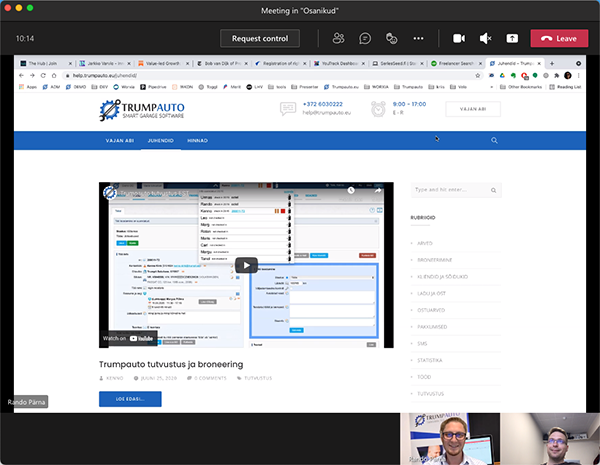The width and height of the screenshot is (600, 465).
Task: Open the Toggl bookmark
Action: [208, 87]
